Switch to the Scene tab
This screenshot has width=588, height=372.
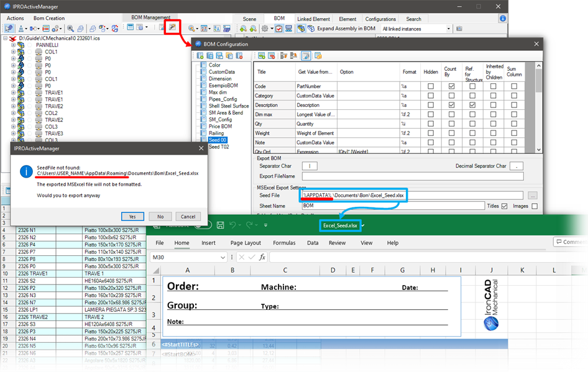click(x=249, y=19)
